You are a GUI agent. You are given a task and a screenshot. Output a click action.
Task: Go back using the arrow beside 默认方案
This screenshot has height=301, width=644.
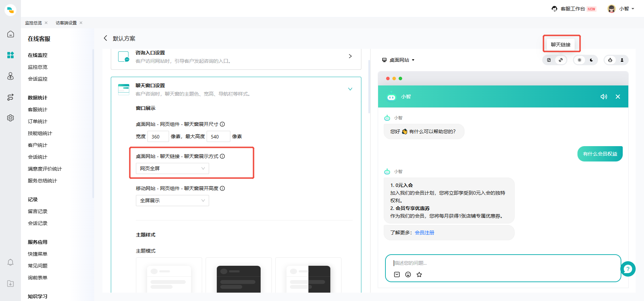(x=105, y=38)
